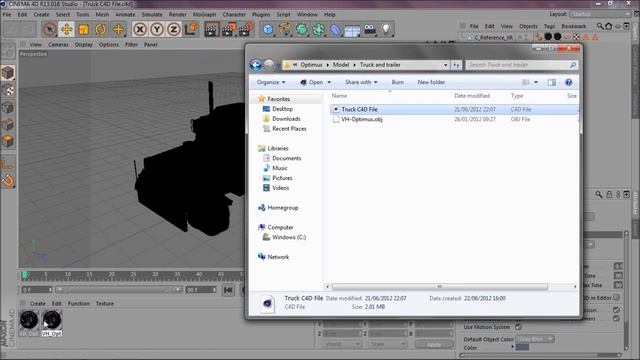Refresh the Explorer folder view
Screen dimensions: 640x360
[x=456, y=65]
